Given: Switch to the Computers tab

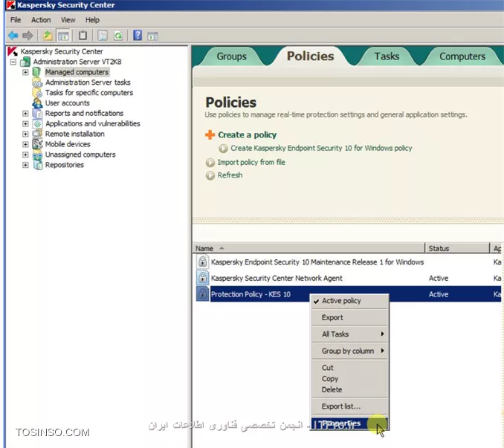Looking at the screenshot, I should 462,56.
